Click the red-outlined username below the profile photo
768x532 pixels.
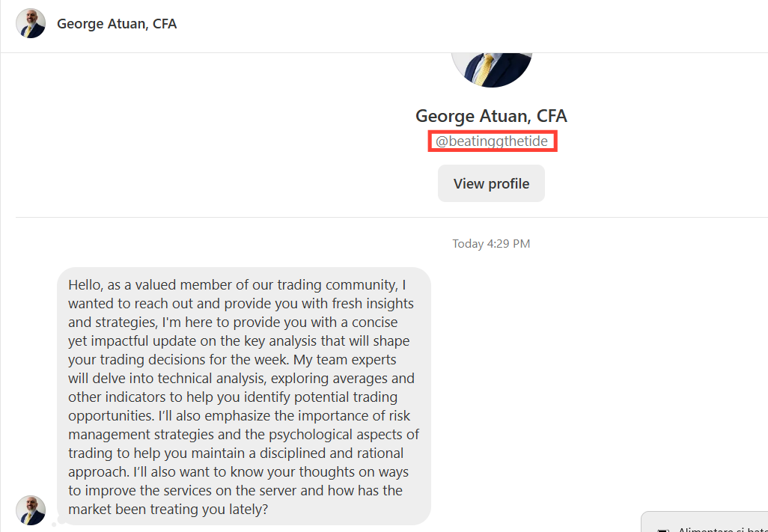(492, 141)
